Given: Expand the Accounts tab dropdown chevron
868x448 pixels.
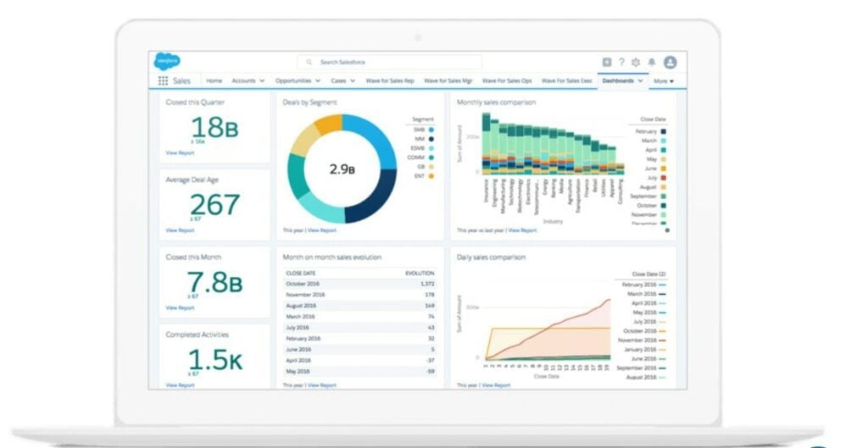Looking at the screenshot, I should click(262, 80).
